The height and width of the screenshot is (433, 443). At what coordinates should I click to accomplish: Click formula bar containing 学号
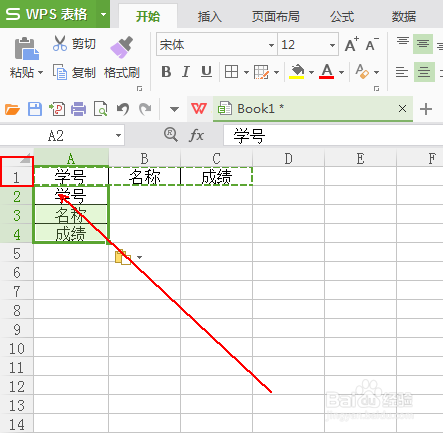click(x=333, y=136)
